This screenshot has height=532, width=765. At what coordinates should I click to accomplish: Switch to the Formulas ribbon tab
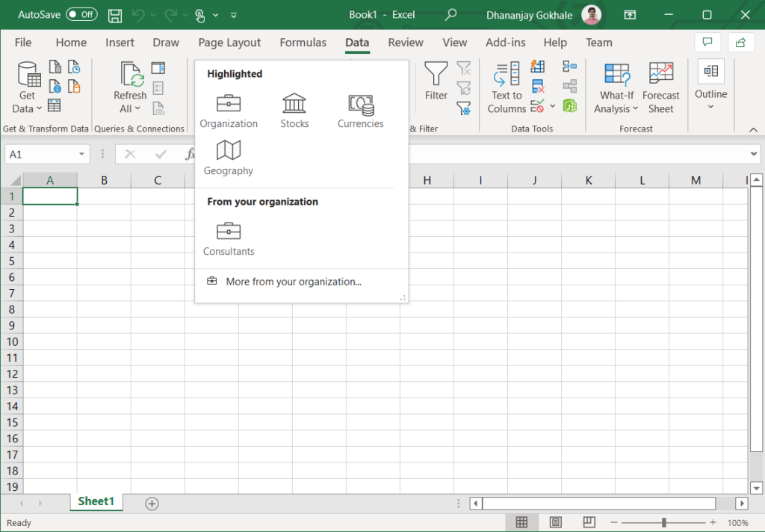click(x=303, y=43)
